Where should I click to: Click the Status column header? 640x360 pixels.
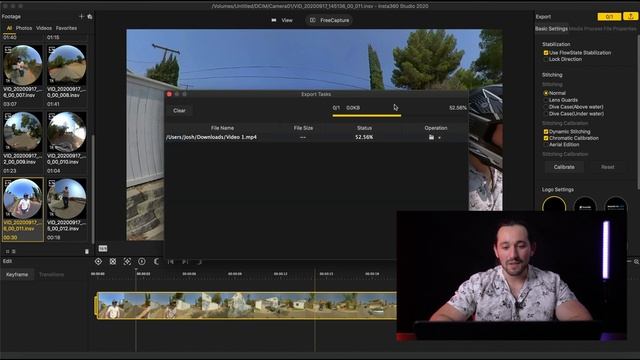[x=364, y=128]
